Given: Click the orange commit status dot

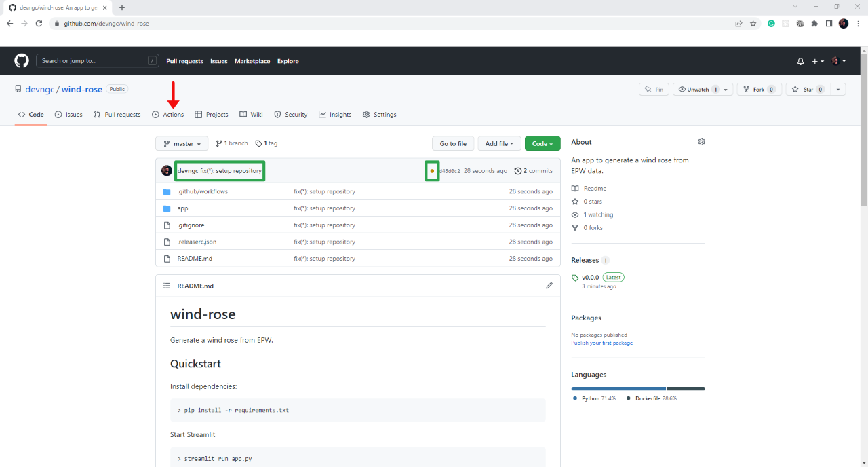Looking at the screenshot, I should coord(432,171).
